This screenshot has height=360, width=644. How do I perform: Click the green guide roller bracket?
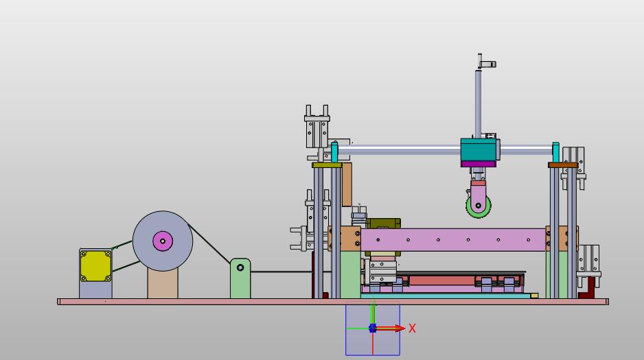240,278
